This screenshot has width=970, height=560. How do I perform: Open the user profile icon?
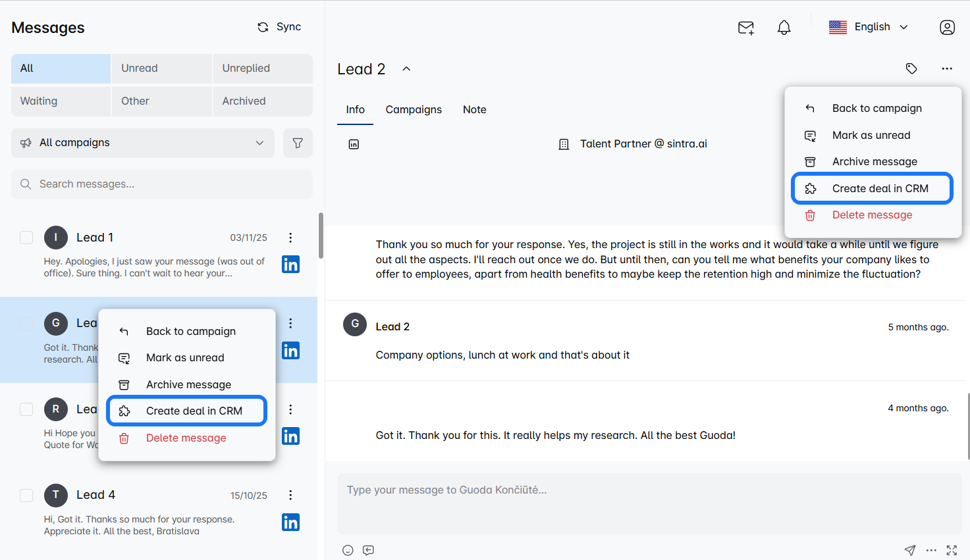947,28
